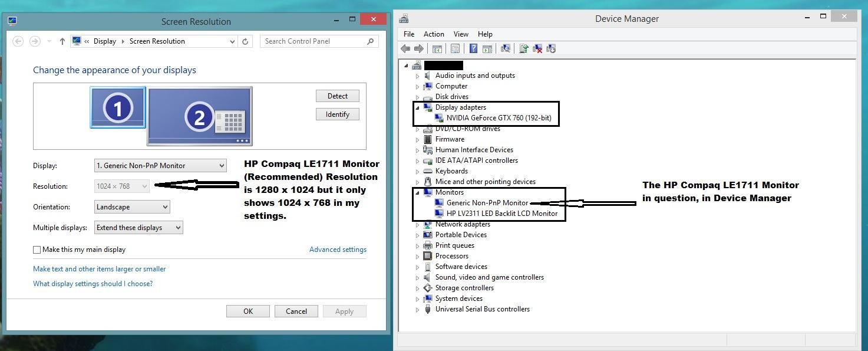
Task: Select the Portable Devices category
Action: 461,235
